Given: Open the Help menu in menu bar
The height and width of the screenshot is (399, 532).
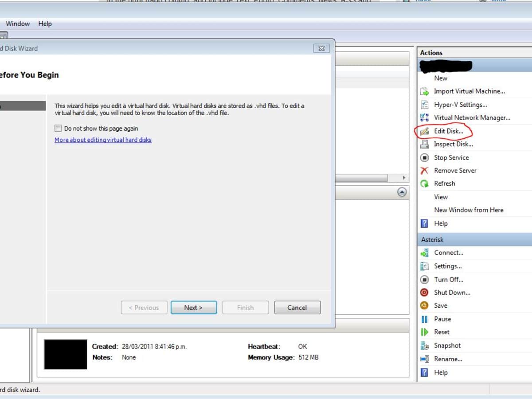Looking at the screenshot, I should [x=45, y=24].
